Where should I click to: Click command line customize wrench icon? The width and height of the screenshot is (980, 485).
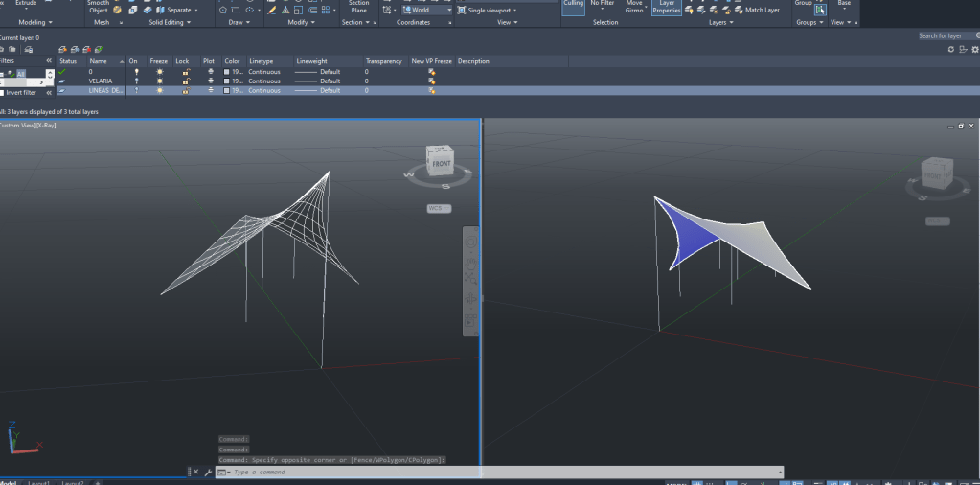pyautogui.click(x=207, y=473)
